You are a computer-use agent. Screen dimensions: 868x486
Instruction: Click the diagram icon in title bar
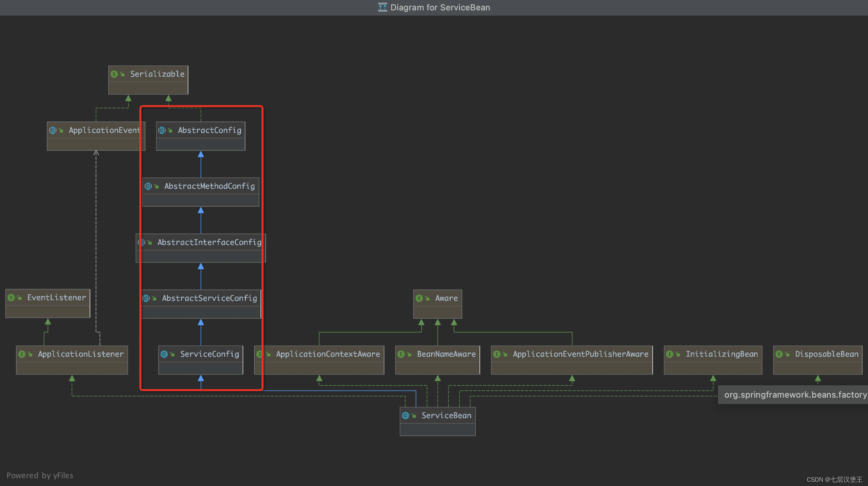pyautogui.click(x=382, y=7)
